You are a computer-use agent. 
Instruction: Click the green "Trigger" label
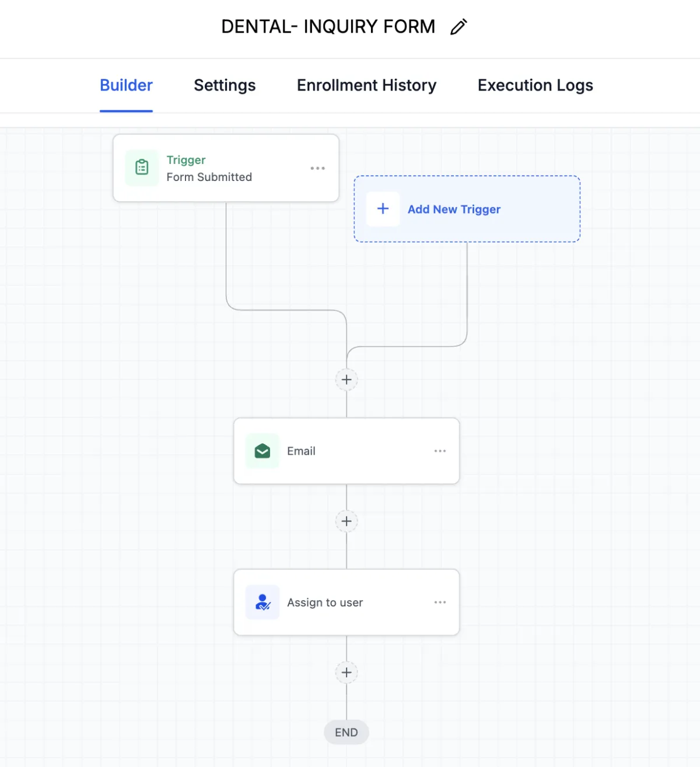(186, 160)
